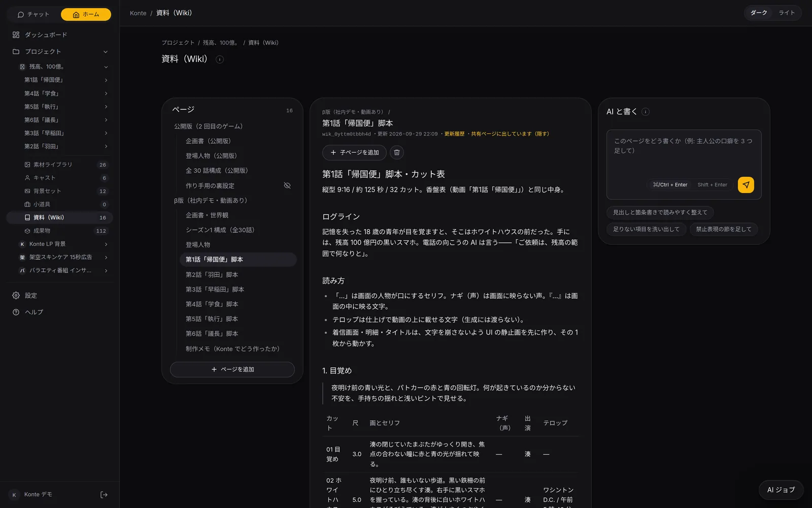The width and height of the screenshot is (812, 508).
Task: Collapse the プロジェクト section chevron
Action: click(x=106, y=52)
